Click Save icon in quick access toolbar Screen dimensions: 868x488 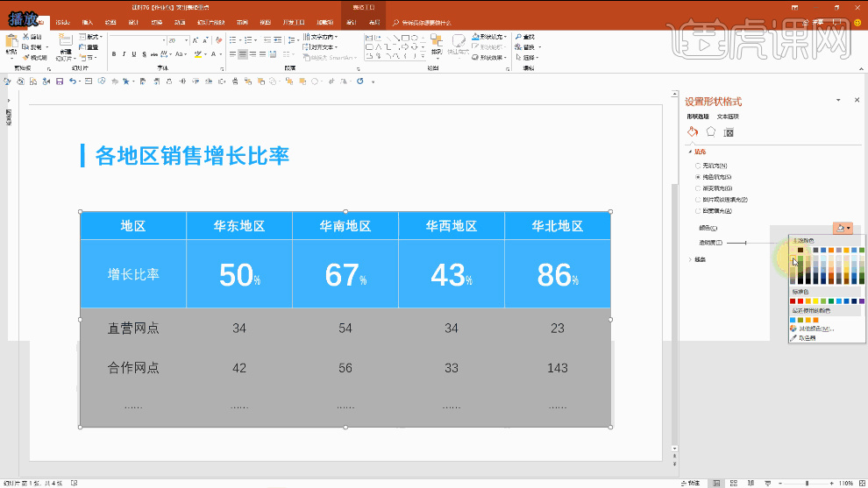(59, 81)
